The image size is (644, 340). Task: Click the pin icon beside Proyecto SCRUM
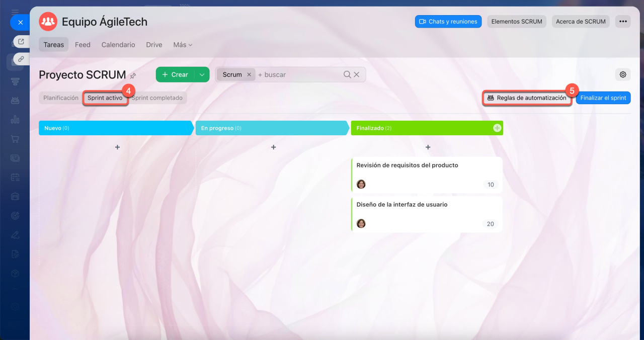coord(133,75)
